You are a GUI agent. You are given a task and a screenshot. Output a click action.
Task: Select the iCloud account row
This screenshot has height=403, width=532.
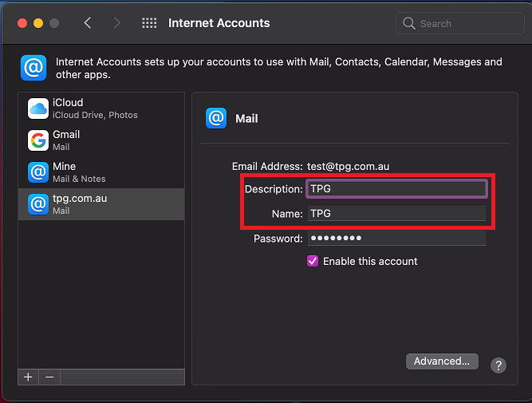(x=101, y=109)
